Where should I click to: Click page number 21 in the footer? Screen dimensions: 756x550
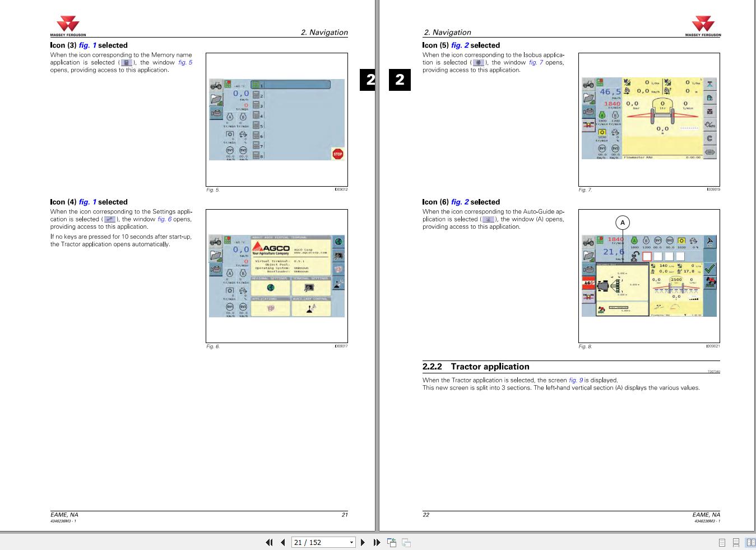[x=345, y=515]
